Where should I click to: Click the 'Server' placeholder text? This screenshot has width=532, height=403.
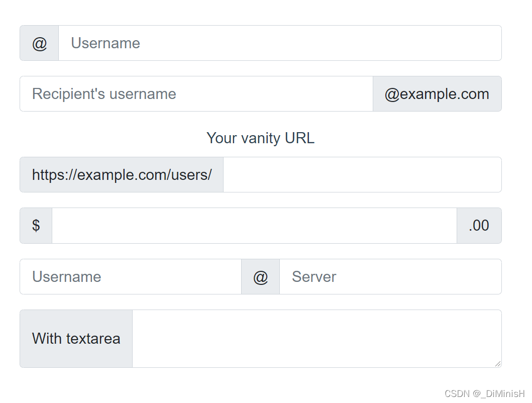coord(314,277)
